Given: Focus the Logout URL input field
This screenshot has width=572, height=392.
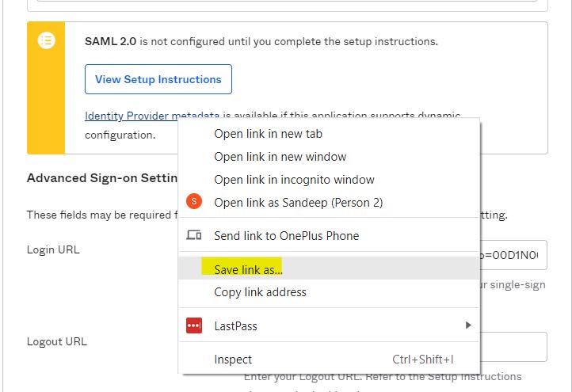Looking at the screenshot, I should coord(513,347).
